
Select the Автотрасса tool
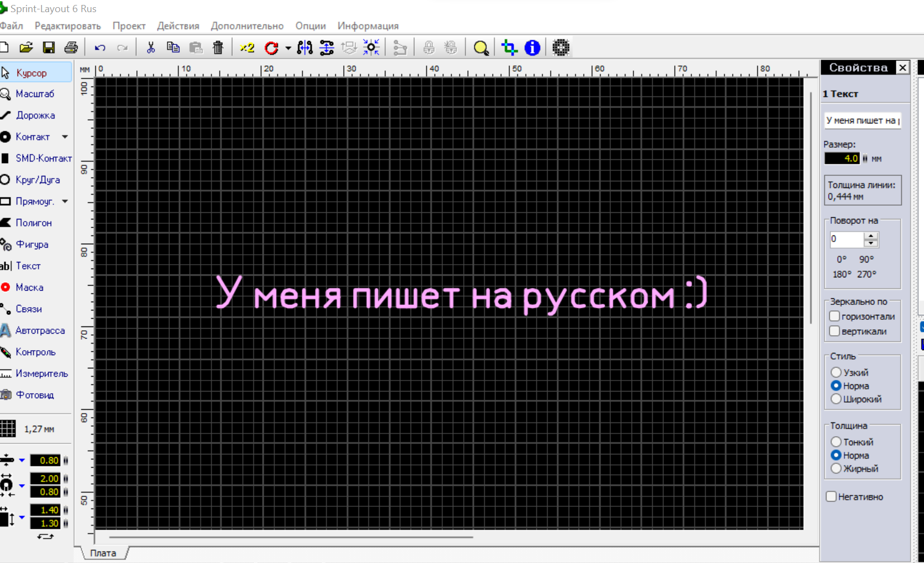pos(36,330)
